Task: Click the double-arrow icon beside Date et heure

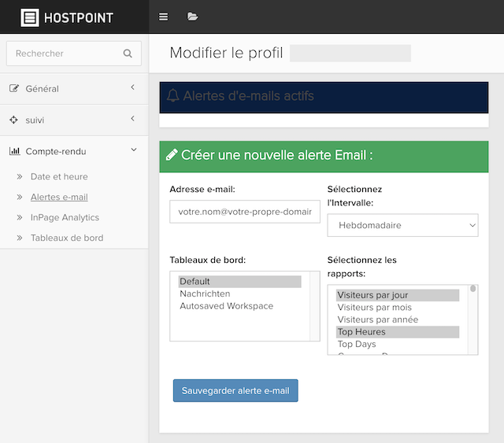Action: tap(20, 176)
